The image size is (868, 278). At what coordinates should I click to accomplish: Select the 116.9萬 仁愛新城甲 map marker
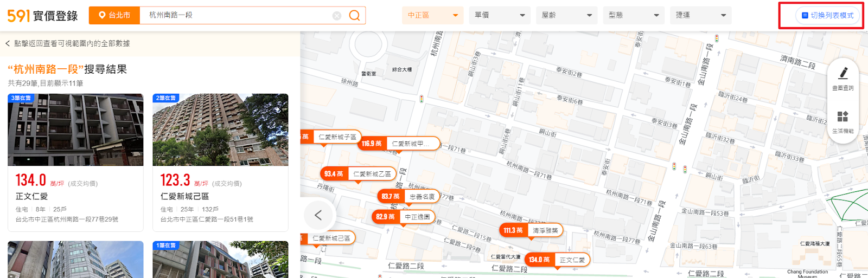coord(399,144)
